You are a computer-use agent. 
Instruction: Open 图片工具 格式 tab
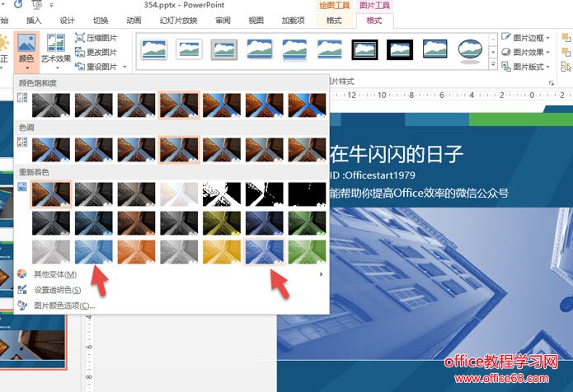pyautogui.click(x=374, y=21)
